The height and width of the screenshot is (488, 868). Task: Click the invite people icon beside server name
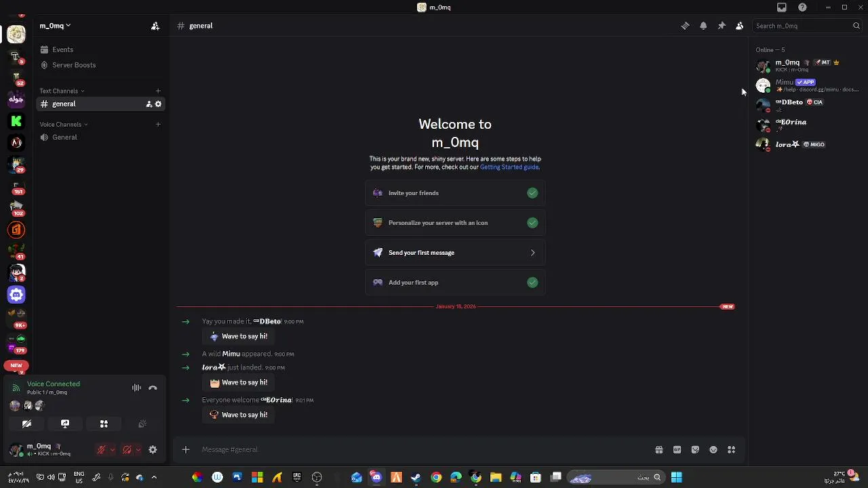pyautogui.click(x=155, y=26)
